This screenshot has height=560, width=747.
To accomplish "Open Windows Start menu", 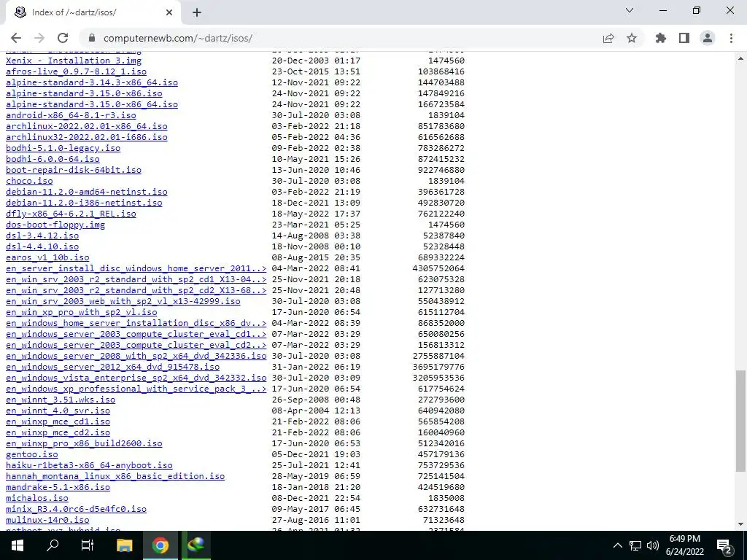I will 18,545.
